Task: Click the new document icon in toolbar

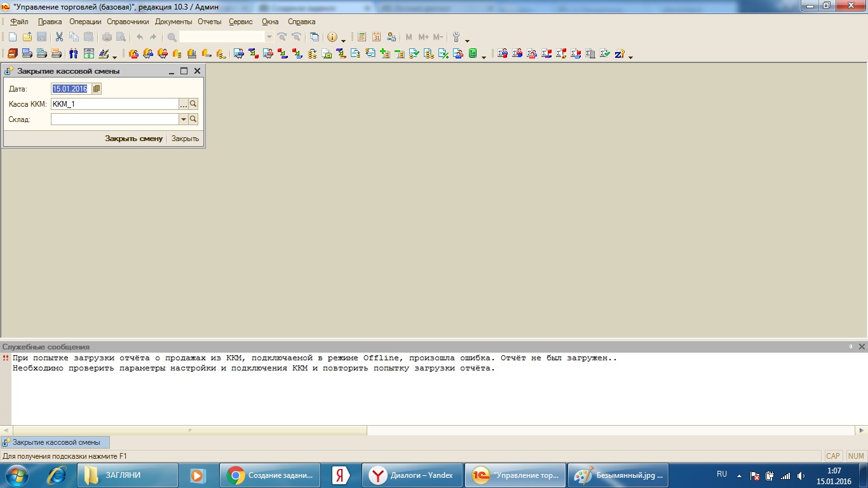Action: (x=13, y=37)
